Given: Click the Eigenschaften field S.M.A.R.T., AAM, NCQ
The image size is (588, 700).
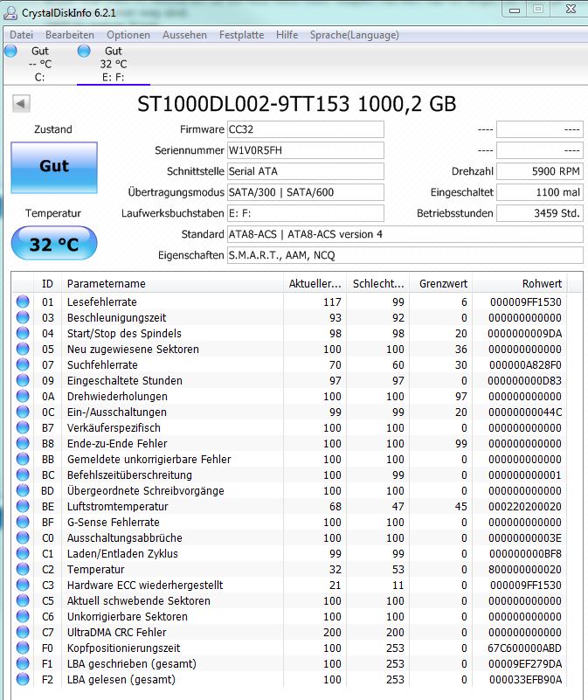Looking at the screenshot, I should click(405, 255).
